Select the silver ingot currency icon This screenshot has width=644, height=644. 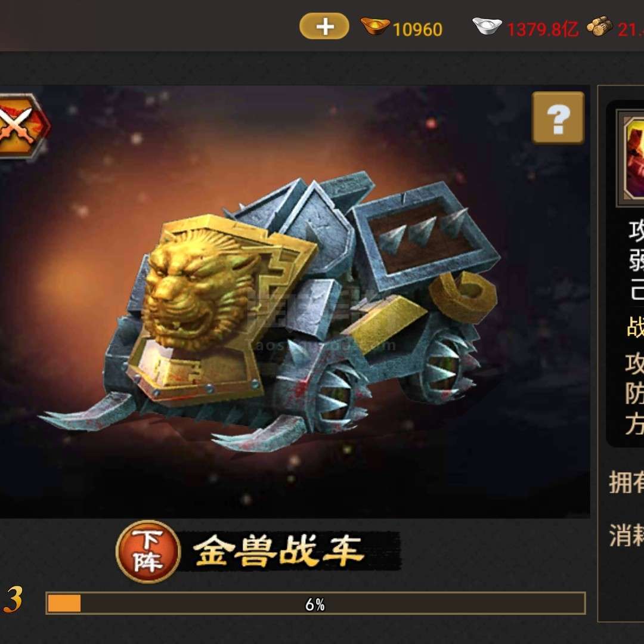point(487,26)
